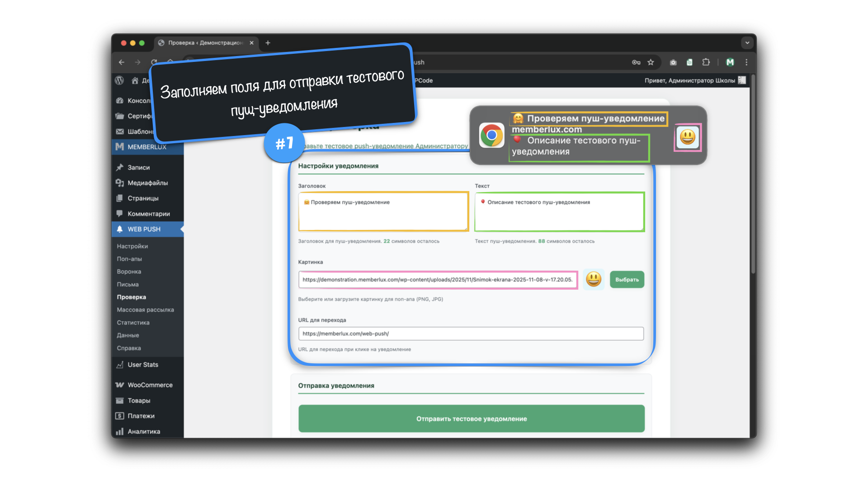Viewport: 868px width, 488px height.
Task: Expand the tab search chevron dropdown
Action: click(x=747, y=43)
